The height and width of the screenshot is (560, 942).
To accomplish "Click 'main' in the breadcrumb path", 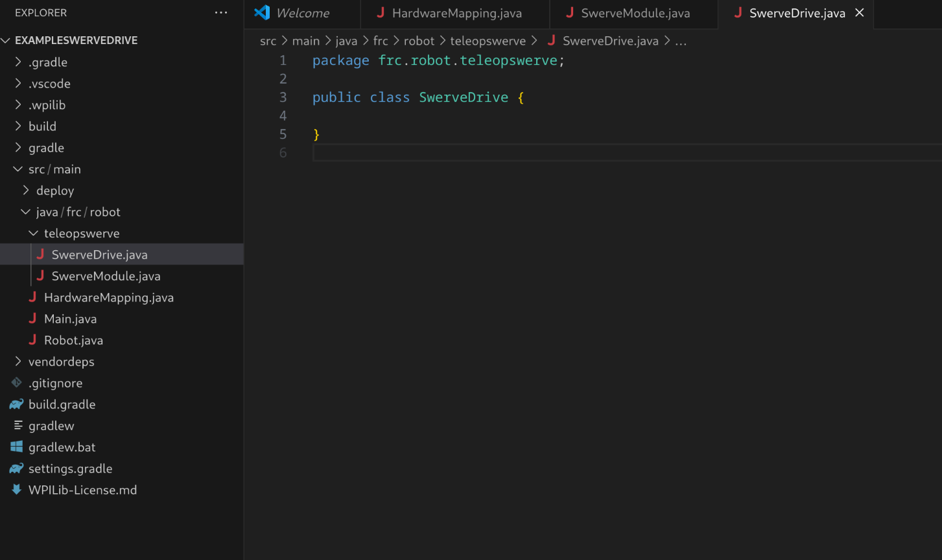I will 306,41.
